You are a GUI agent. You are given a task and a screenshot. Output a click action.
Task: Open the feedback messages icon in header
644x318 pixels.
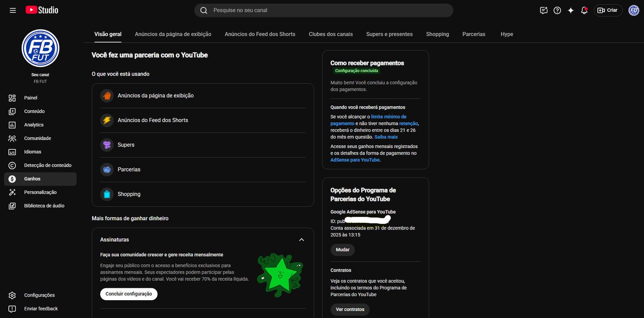(544, 10)
